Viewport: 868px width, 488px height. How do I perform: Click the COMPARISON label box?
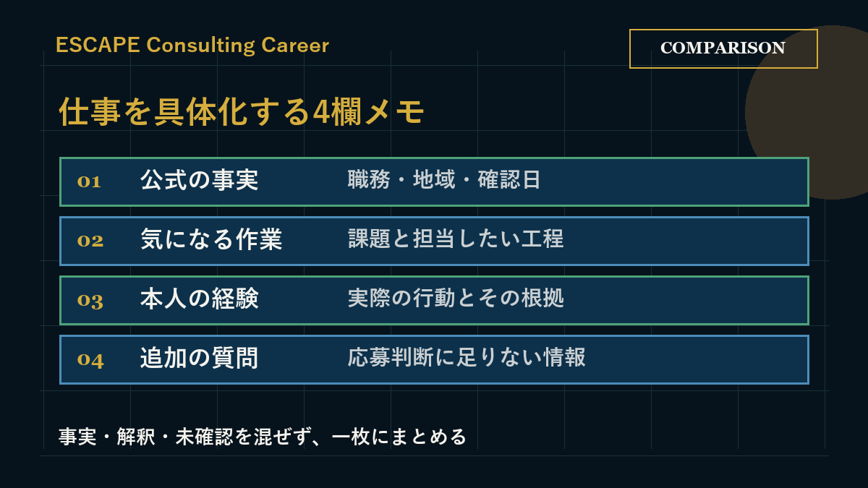click(x=723, y=48)
